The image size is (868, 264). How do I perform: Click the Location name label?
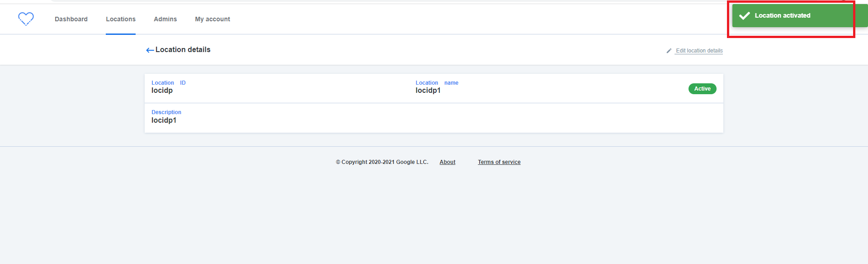click(437, 83)
